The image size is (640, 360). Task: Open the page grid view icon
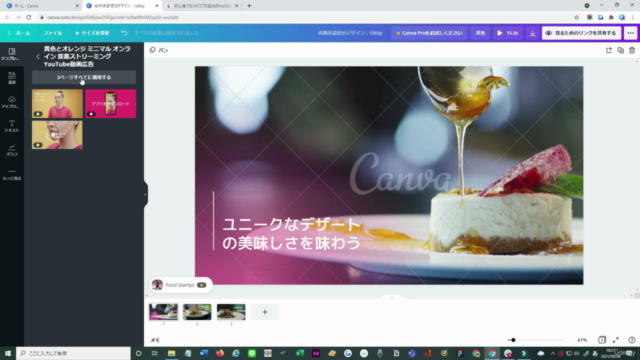602,340
